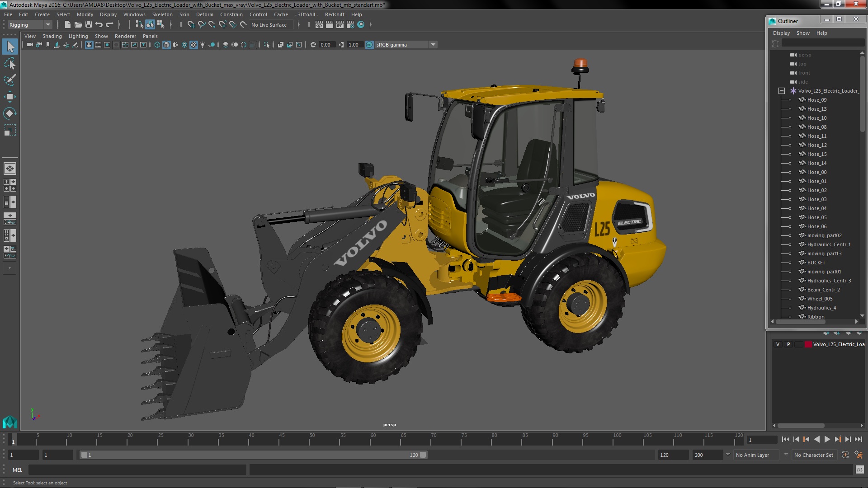Play animation forwards
Screen dimensions: 868x488
(x=827, y=439)
